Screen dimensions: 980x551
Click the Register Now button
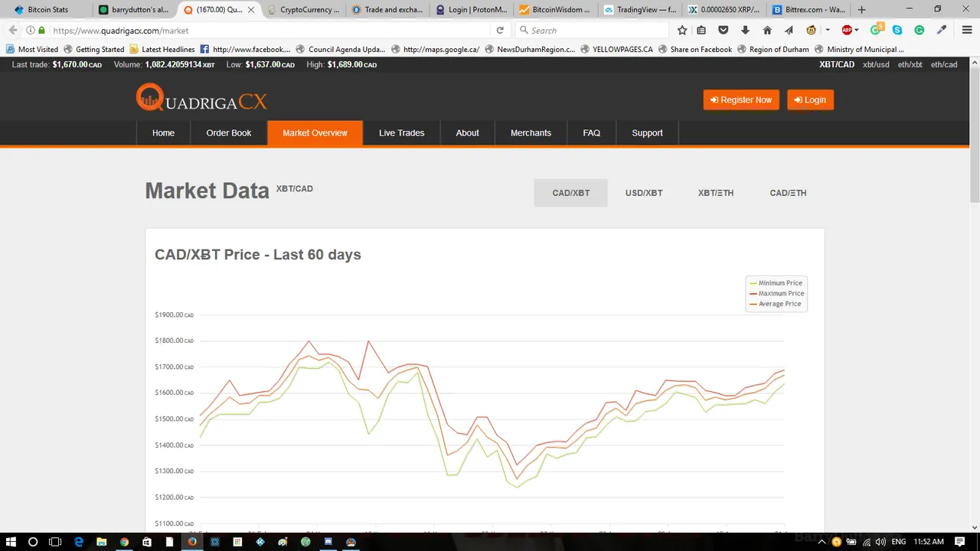pyautogui.click(x=741, y=100)
